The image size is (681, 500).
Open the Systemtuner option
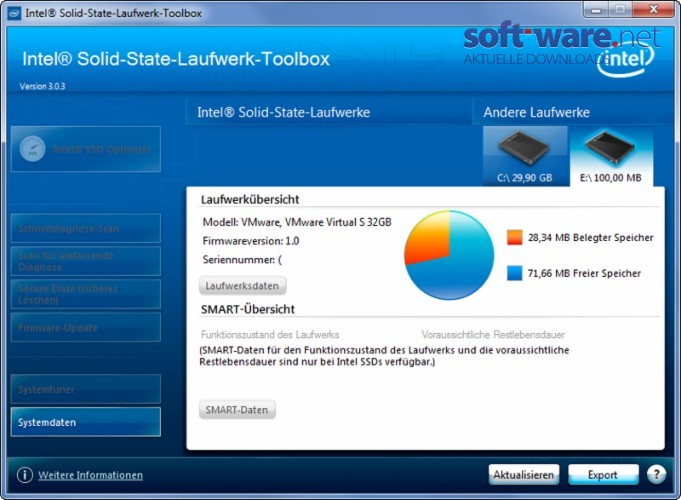[86, 389]
